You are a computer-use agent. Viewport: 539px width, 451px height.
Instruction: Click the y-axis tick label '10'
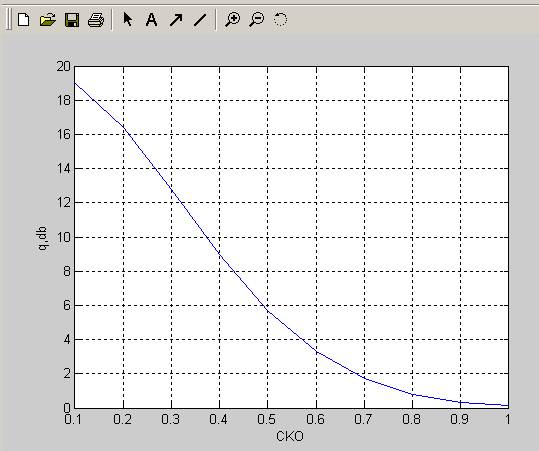click(x=63, y=237)
